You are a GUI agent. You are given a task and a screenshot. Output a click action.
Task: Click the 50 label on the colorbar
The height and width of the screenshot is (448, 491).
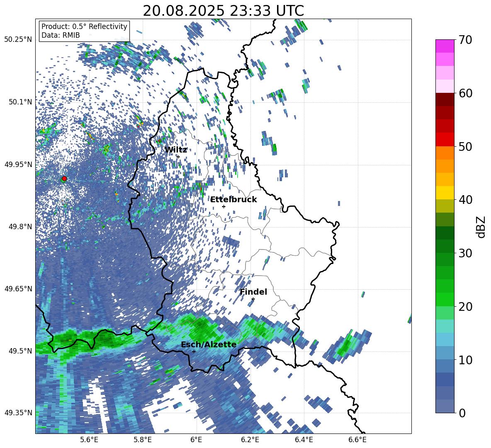point(465,146)
